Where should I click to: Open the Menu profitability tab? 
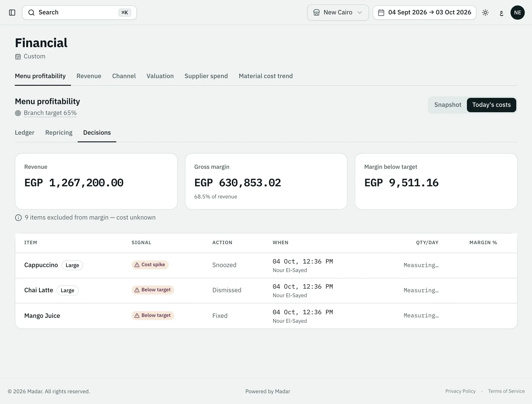click(40, 76)
